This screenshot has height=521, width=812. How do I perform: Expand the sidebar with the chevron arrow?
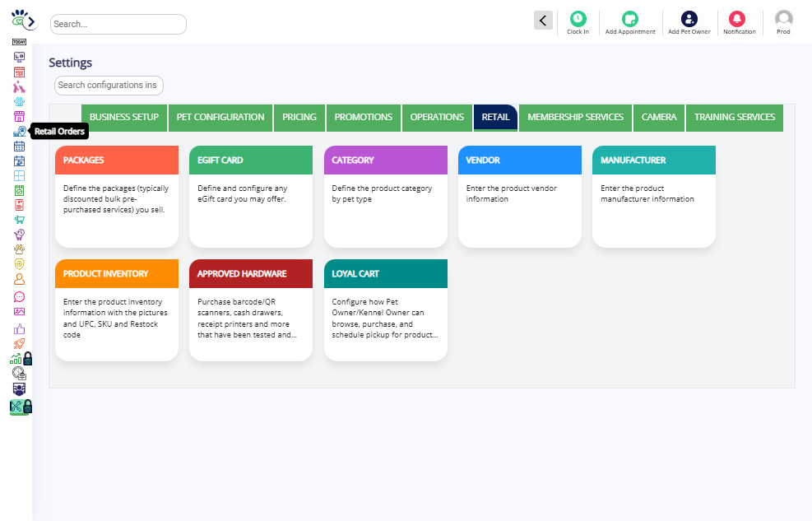tap(31, 21)
